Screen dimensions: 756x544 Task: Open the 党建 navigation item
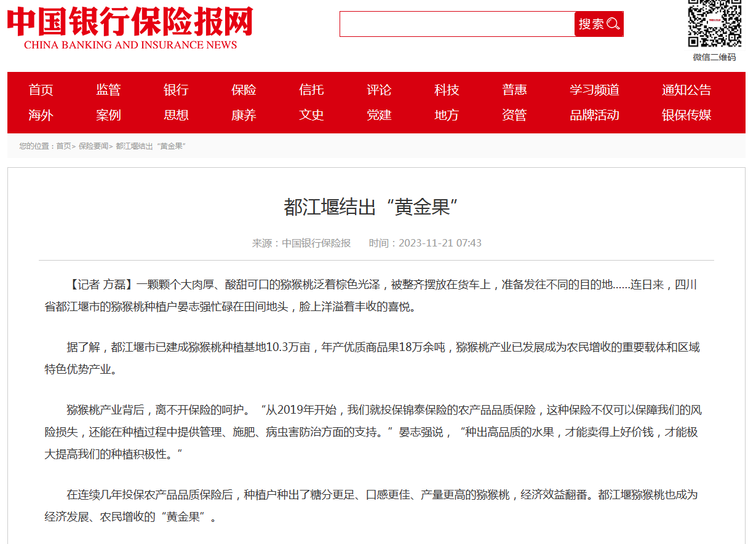[379, 115]
